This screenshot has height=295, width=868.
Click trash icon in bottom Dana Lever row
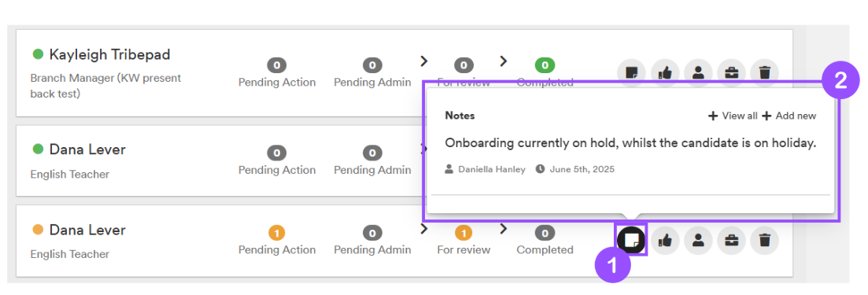click(764, 240)
